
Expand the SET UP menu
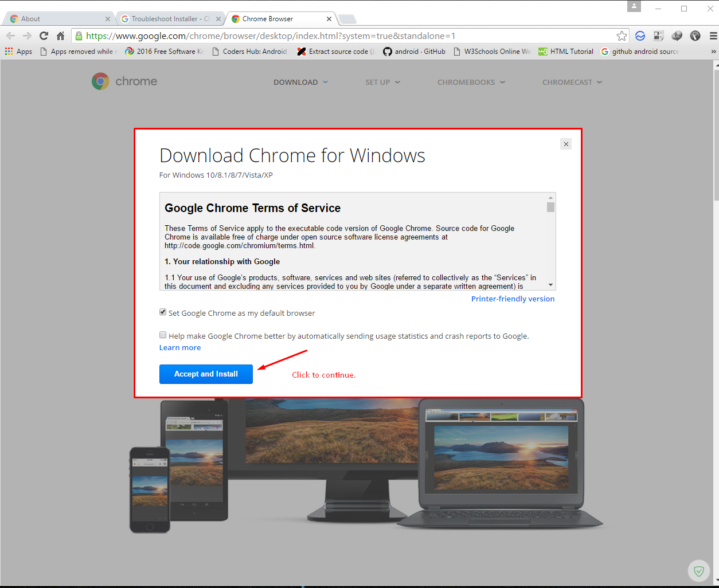tap(383, 82)
